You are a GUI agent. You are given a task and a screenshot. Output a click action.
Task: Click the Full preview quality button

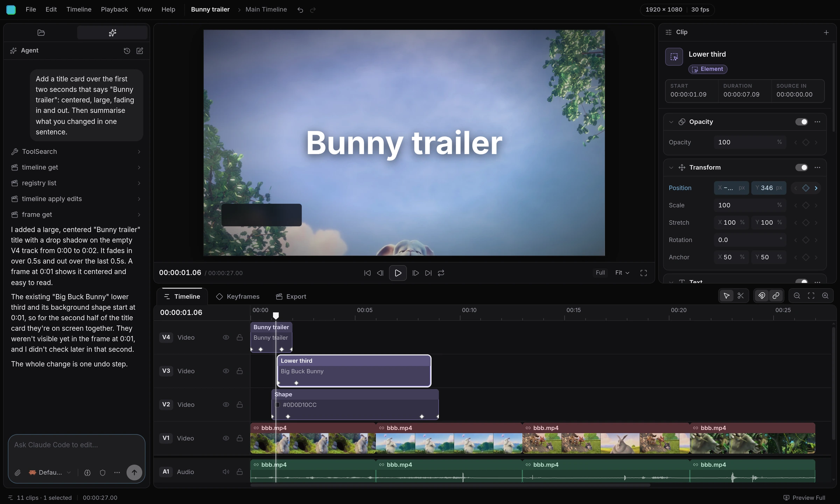tap(600, 273)
